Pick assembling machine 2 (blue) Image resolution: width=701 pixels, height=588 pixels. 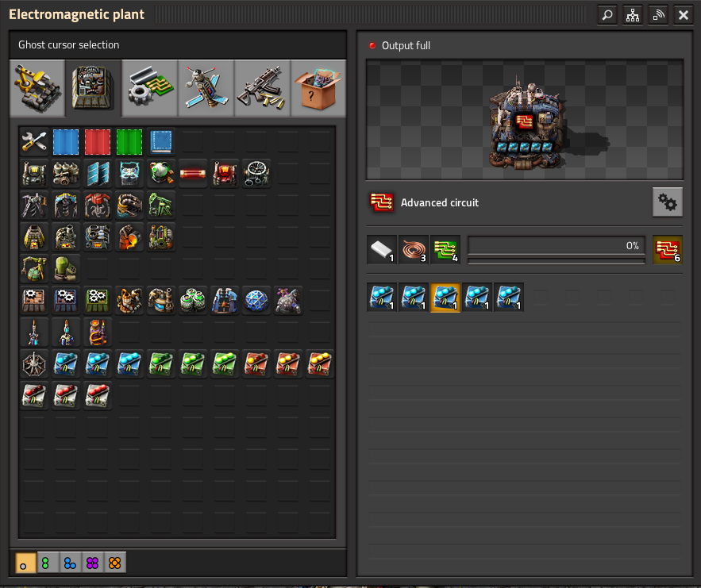point(66,300)
